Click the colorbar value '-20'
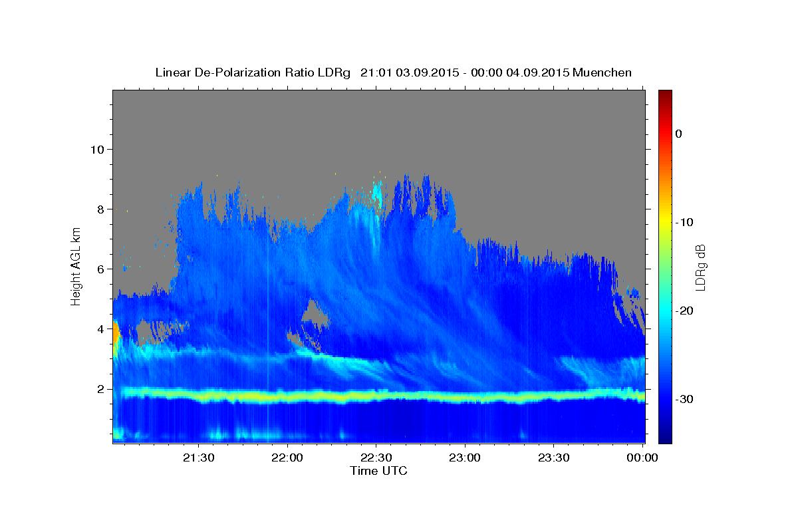Screen dimensions: 798x532 click(684, 311)
